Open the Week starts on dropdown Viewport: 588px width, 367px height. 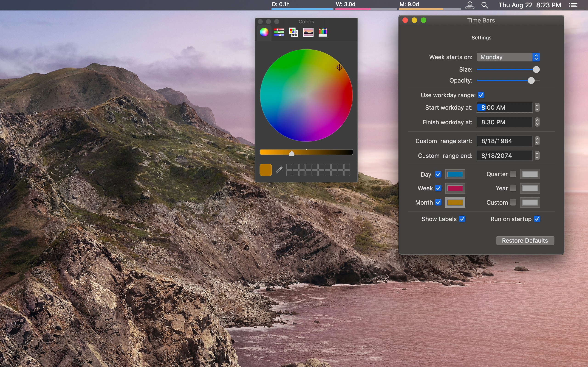pos(508,57)
